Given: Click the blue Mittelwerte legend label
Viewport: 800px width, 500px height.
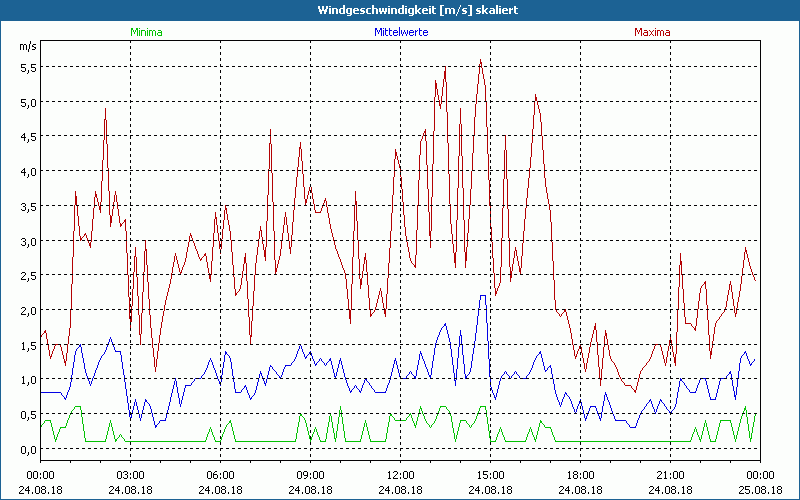Looking at the screenshot, I should pyautogui.click(x=400, y=32).
